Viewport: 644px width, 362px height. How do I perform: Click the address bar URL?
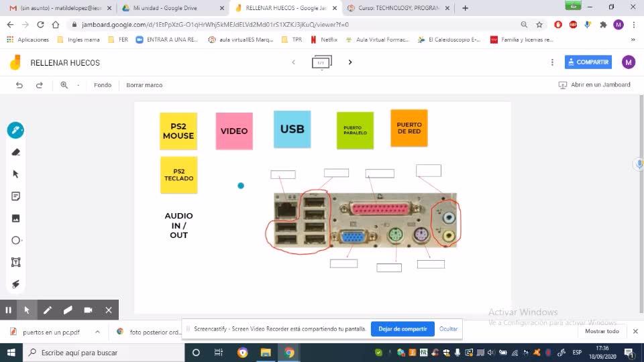tap(215, 25)
